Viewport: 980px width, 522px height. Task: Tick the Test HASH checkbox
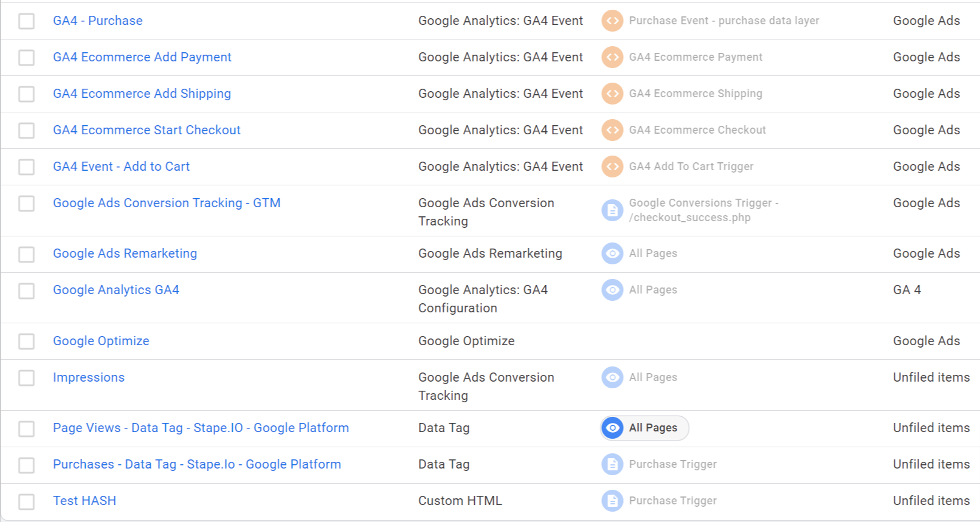click(26, 501)
